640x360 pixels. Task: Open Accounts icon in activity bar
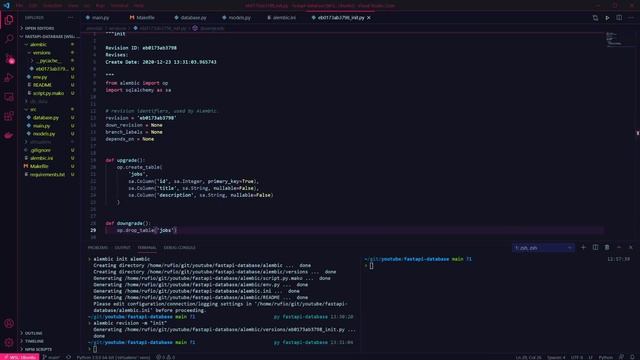(x=9, y=323)
